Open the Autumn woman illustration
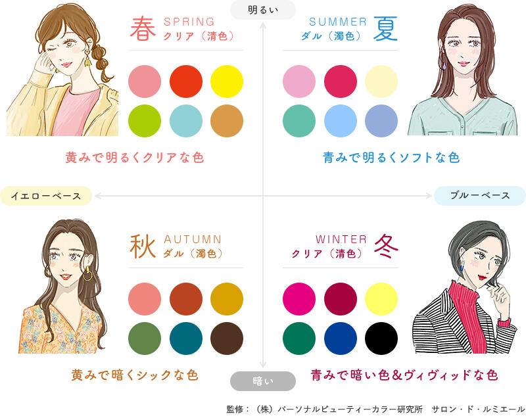Screen dimensions: 526x420 point(64,286)
